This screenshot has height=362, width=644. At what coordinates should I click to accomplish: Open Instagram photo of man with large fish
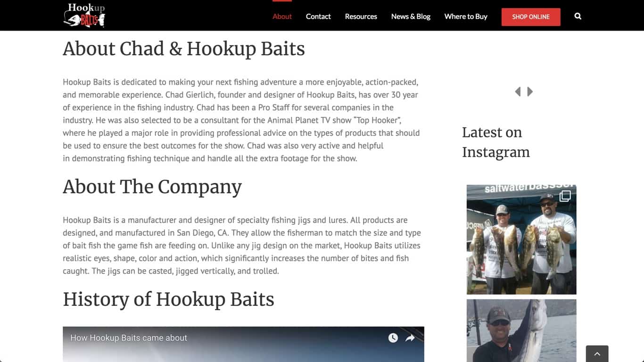click(521, 330)
